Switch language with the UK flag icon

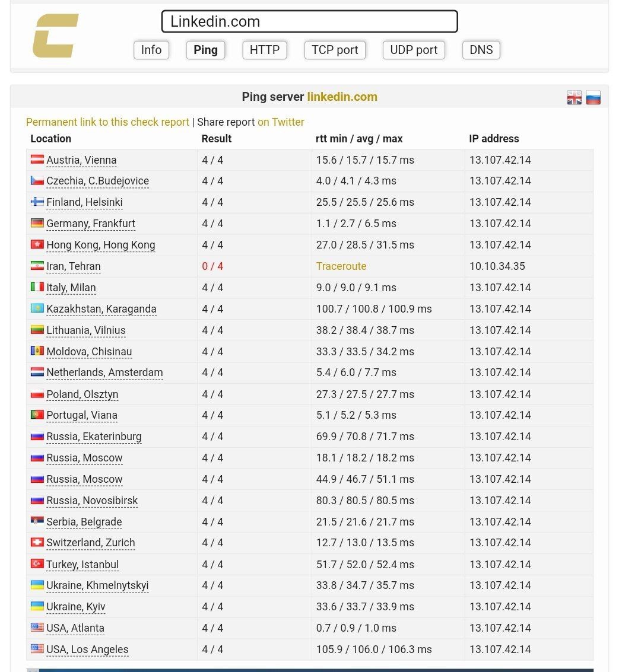click(574, 97)
